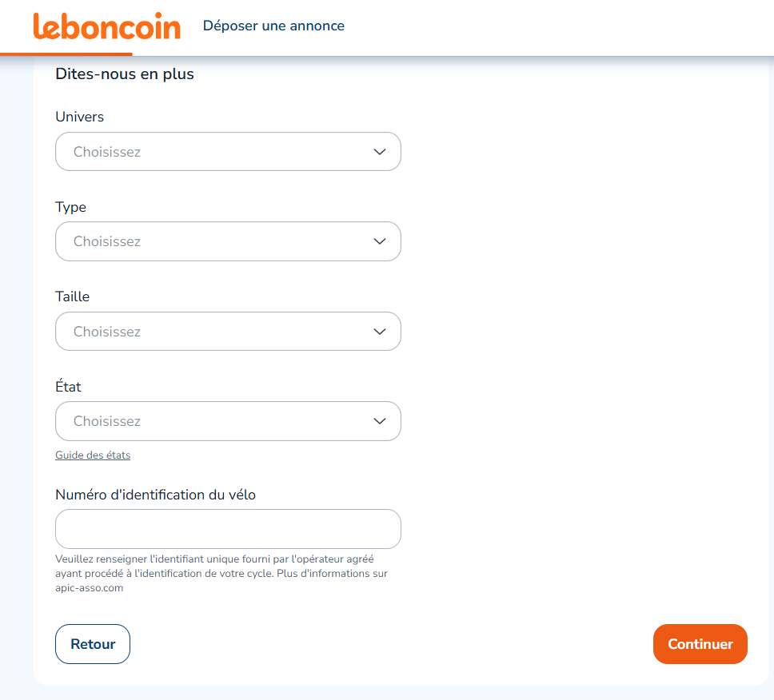The width and height of the screenshot is (774, 700).
Task: Select the État 'Choisissez' placeholder text
Action: click(107, 421)
